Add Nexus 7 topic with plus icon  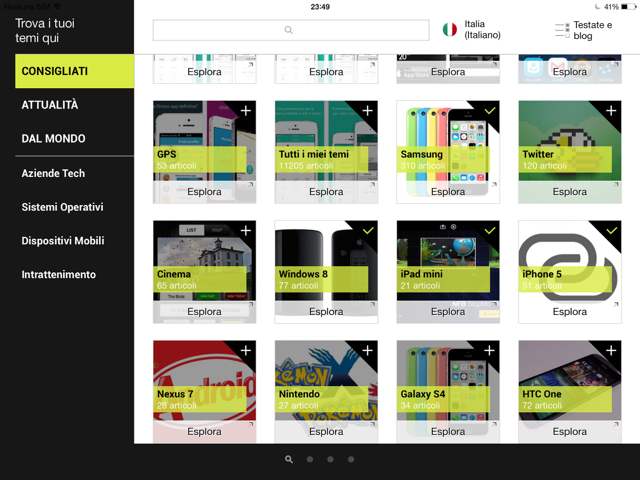click(x=246, y=351)
